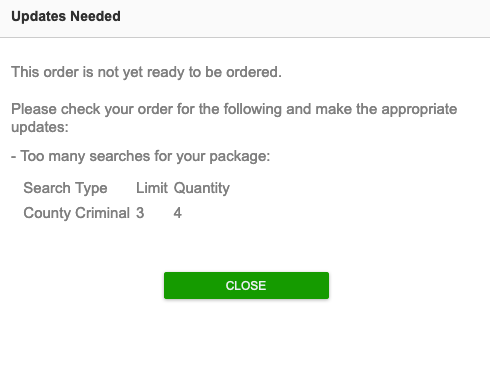Select the County Criminal row label
The image size is (490, 377).
coord(76,213)
